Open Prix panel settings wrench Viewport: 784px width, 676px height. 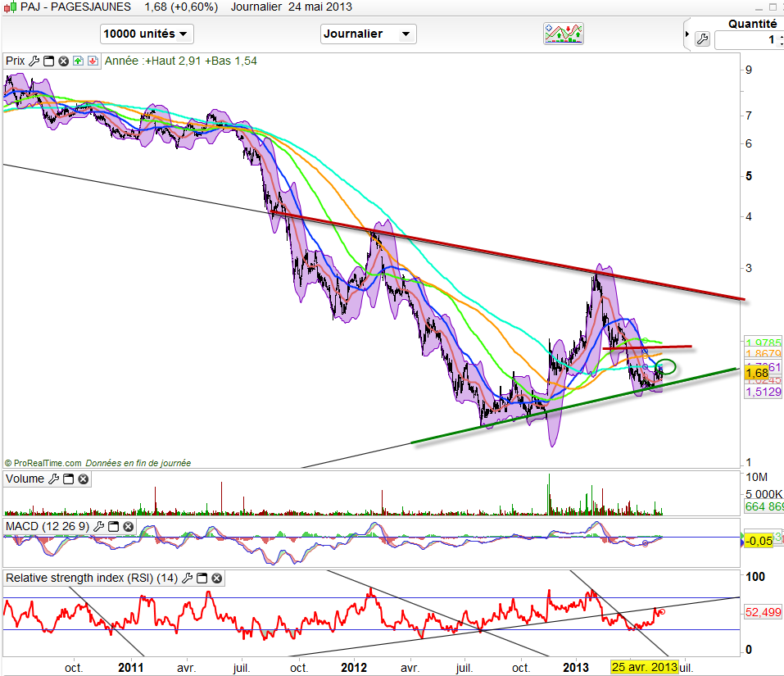tap(34, 61)
